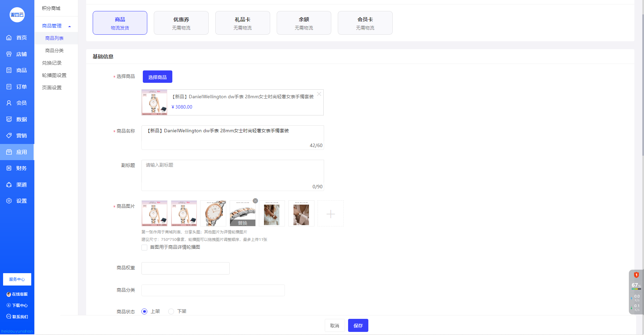This screenshot has width=644, height=335.
Task: Select the 上架 radio option
Action: [x=145, y=312]
